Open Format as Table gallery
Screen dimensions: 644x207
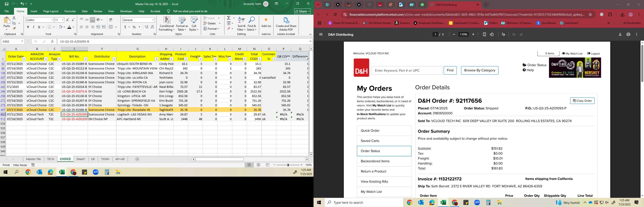[x=182, y=24]
